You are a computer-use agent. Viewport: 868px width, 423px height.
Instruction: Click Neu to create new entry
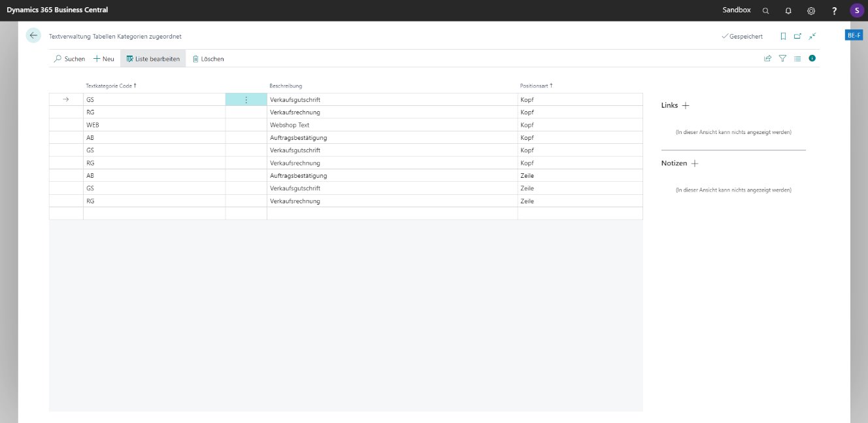coord(103,59)
